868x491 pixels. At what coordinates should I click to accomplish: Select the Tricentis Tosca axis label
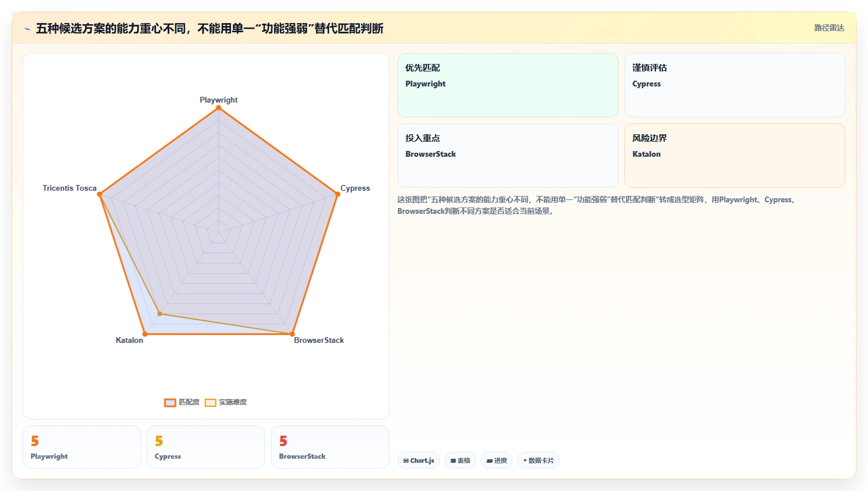70,188
